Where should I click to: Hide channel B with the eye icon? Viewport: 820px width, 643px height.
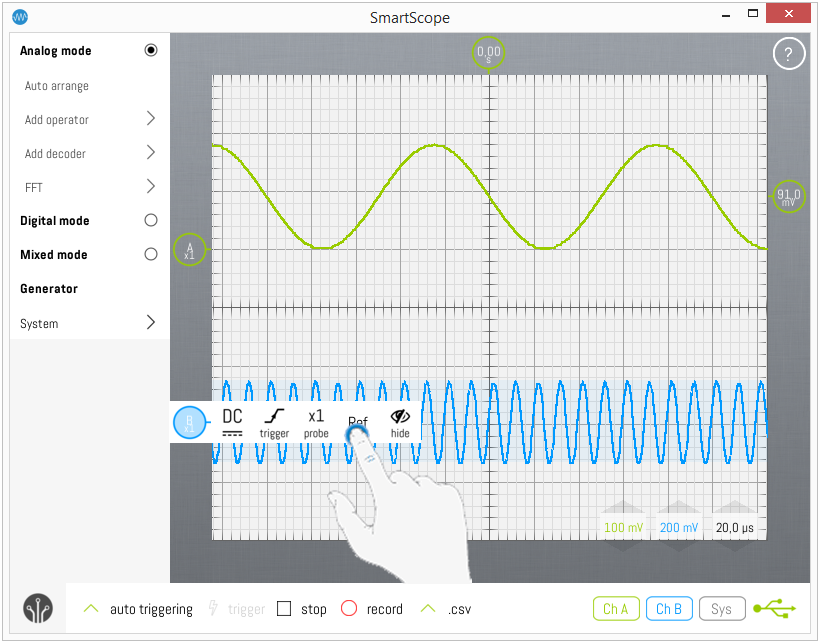400,422
